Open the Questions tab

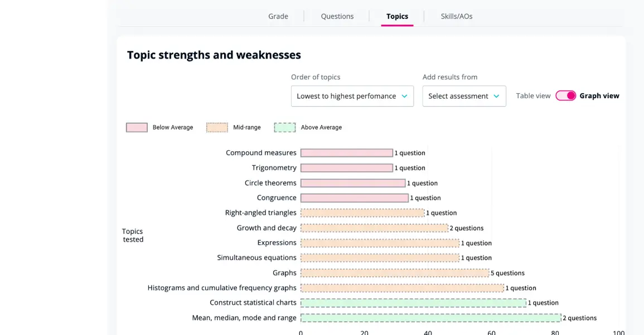(337, 16)
